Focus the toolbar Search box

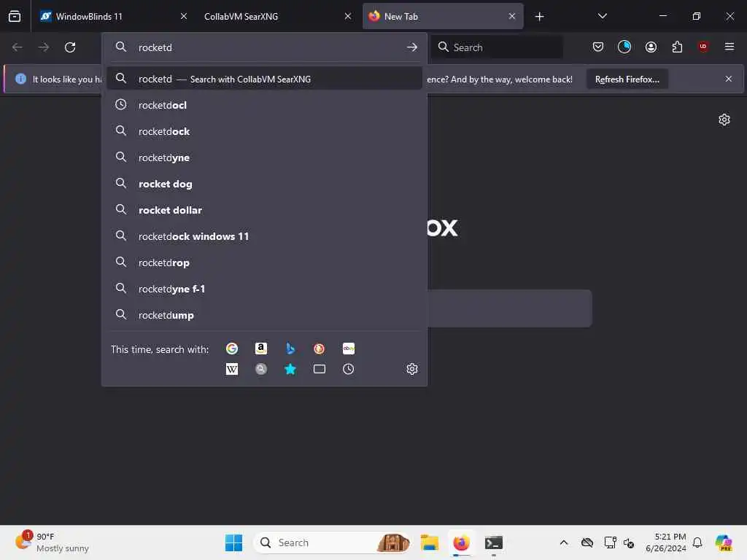pos(498,47)
